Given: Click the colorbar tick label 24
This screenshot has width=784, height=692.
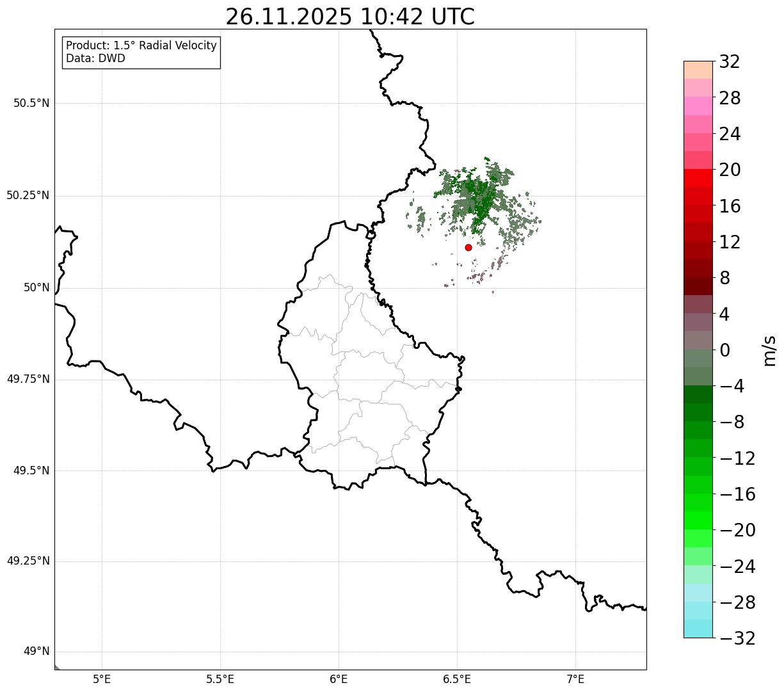Looking at the screenshot, I should [730, 134].
